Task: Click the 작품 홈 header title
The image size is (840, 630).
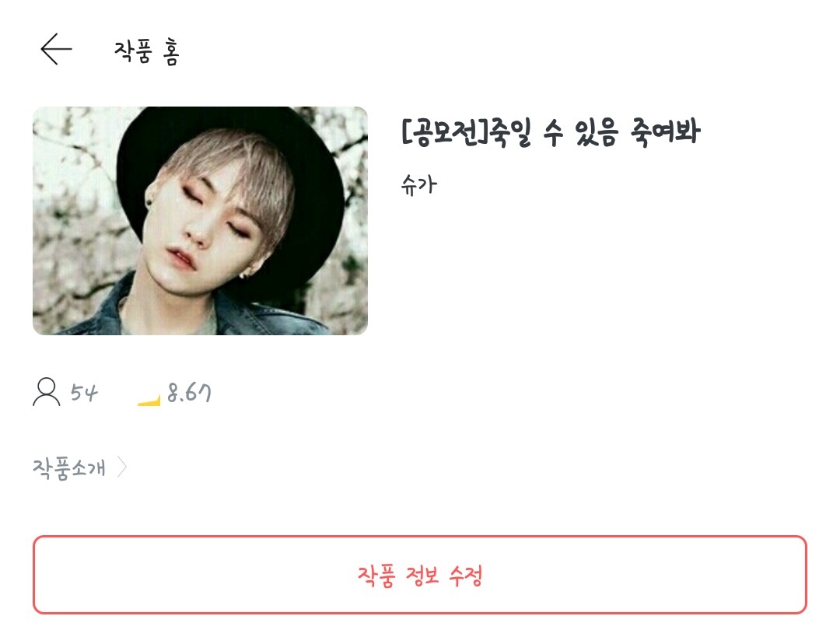Action: click(146, 51)
